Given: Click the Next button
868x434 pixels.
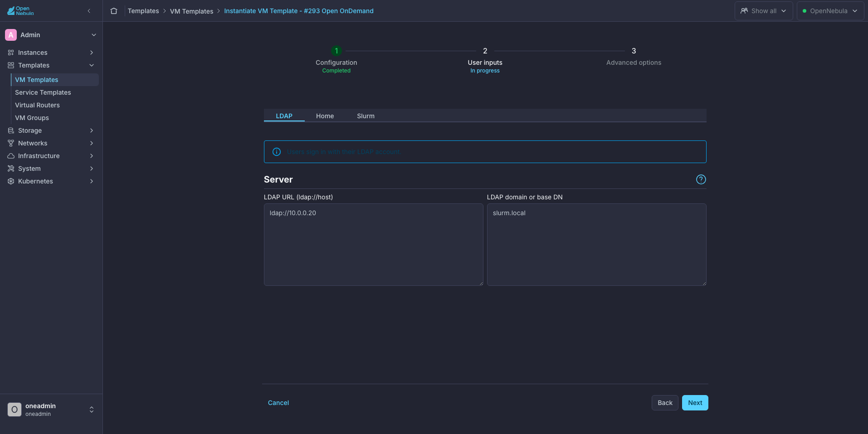Looking at the screenshot, I should [695, 403].
